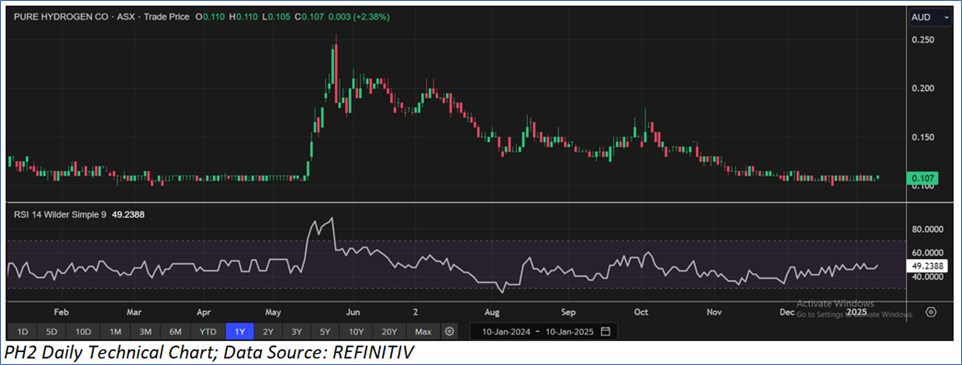Viewport: 962px width, 365px height.
Task: Select the 3M time range
Action: pyautogui.click(x=145, y=332)
